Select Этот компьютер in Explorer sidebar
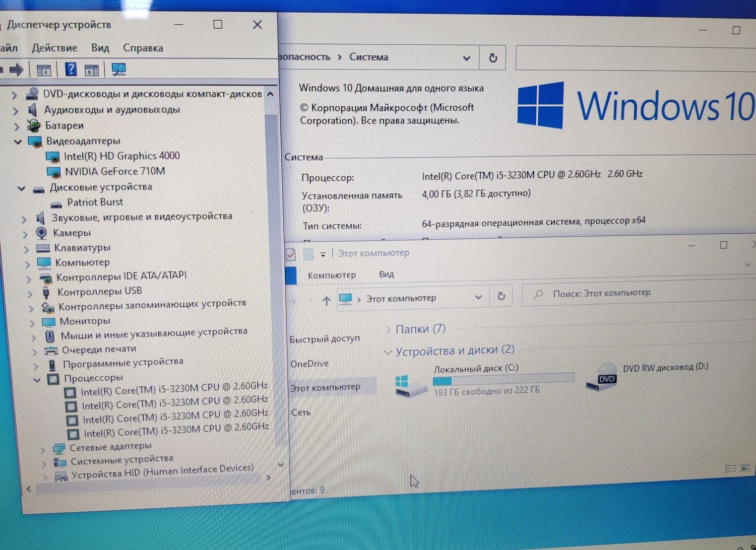 pos(326,387)
